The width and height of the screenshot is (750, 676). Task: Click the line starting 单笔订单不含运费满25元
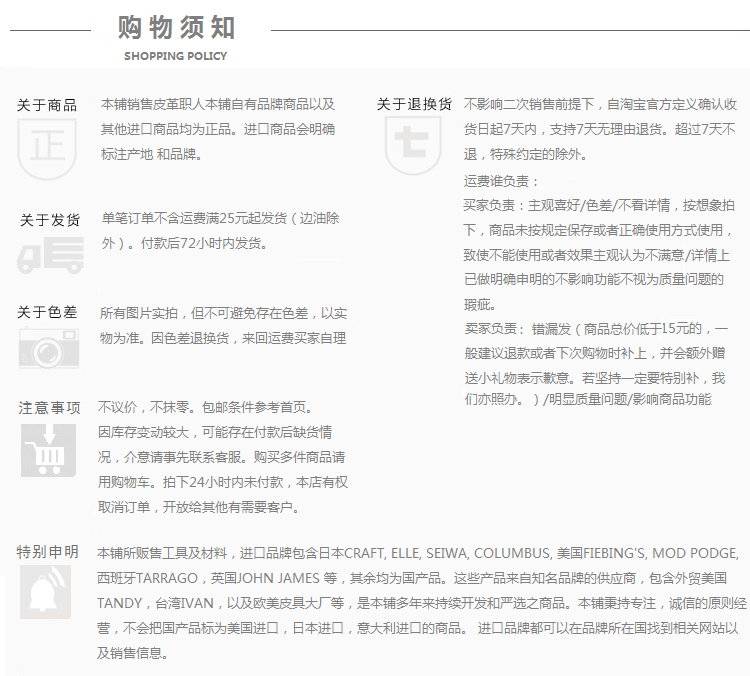tap(221, 219)
